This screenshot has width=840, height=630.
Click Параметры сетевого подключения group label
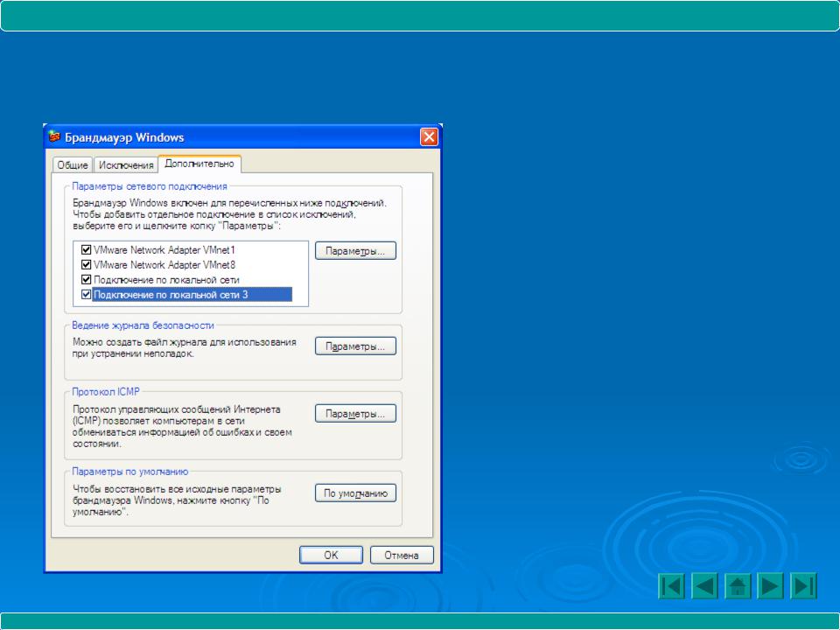150,186
